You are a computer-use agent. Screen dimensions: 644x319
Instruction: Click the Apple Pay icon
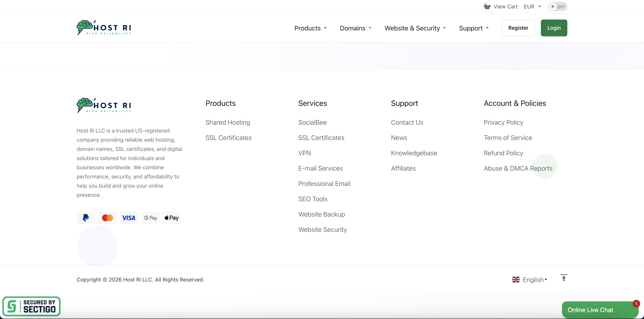click(x=172, y=218)
